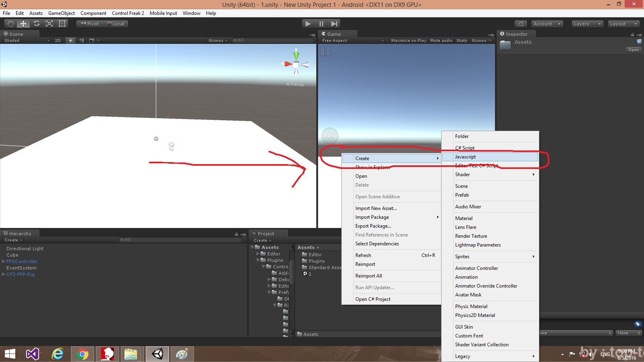Click the Scene view search field
This screenshot has width=644, height=362.
tap(273, 40)
